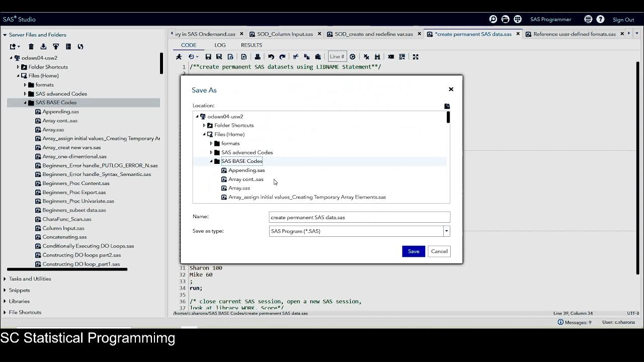Collapse SAS BASE Codes in dialog tree
This screenshot has width=644, height=362.
tap(211, 161)
